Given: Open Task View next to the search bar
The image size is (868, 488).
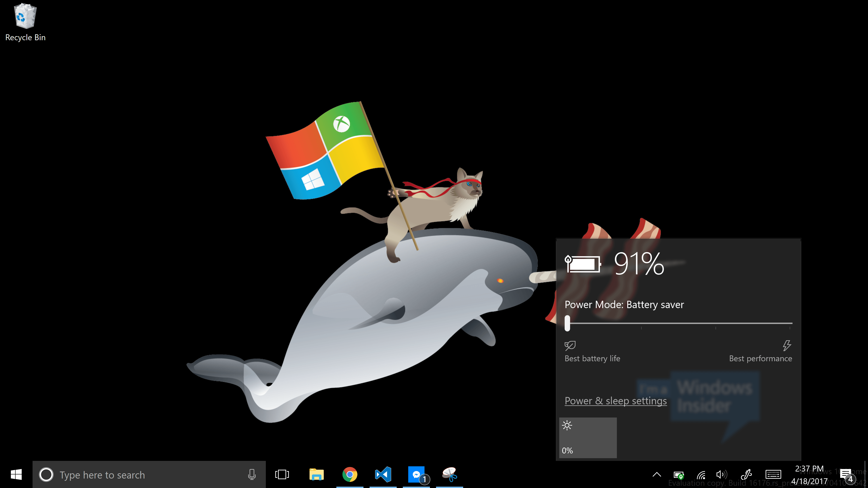Looking at the screenshot, I should [x=282, y=474].
